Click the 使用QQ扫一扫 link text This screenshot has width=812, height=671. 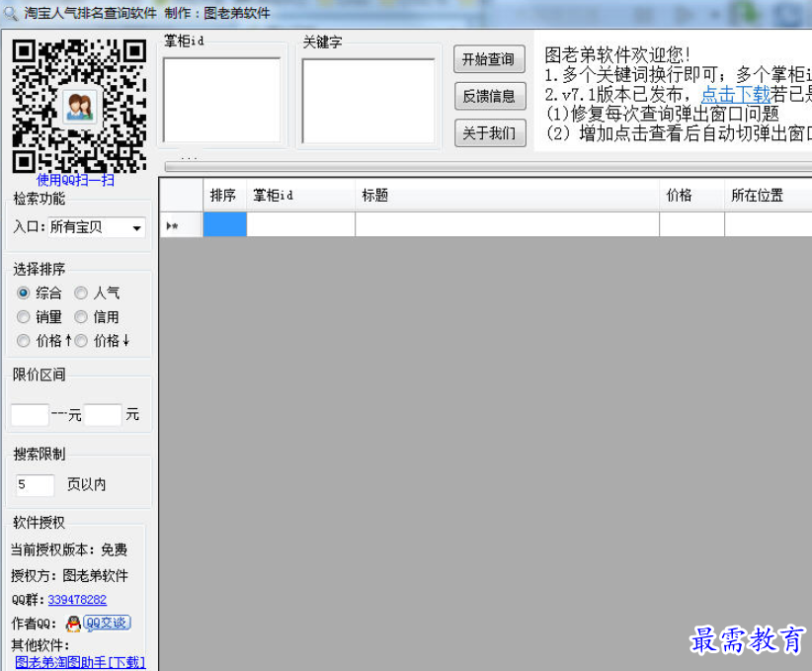point(76,180)
